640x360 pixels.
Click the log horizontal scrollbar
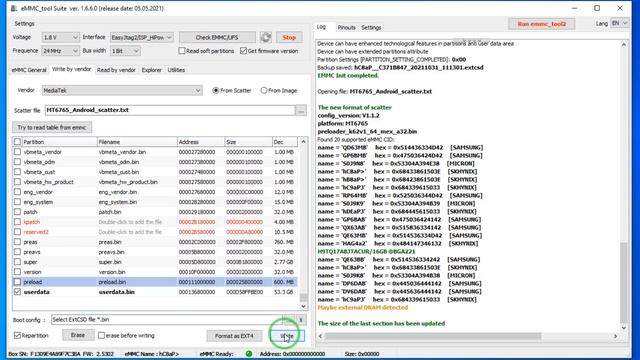(x=433, y=336)
